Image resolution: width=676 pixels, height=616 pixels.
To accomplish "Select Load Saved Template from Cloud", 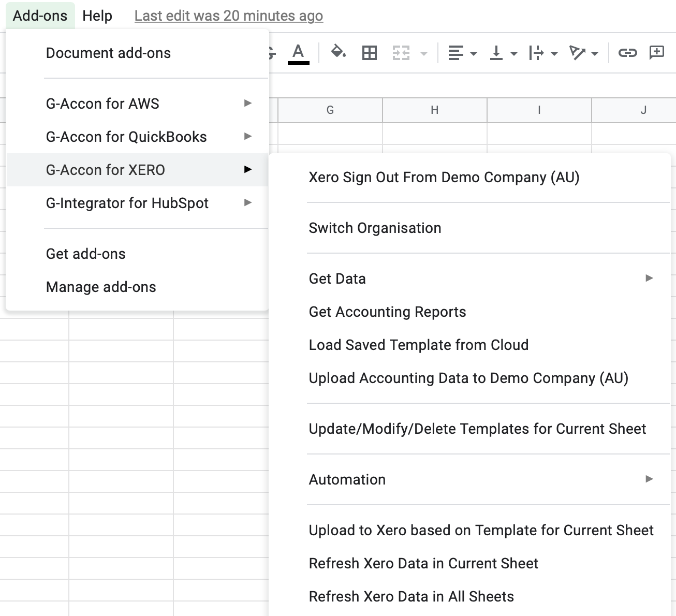I will (x=470, y=345).
